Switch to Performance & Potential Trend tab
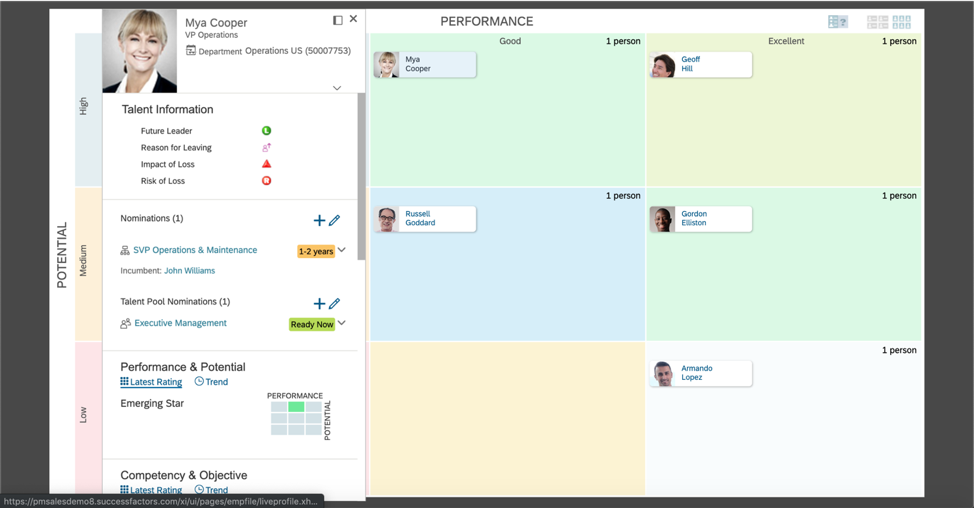 point(211,382)
